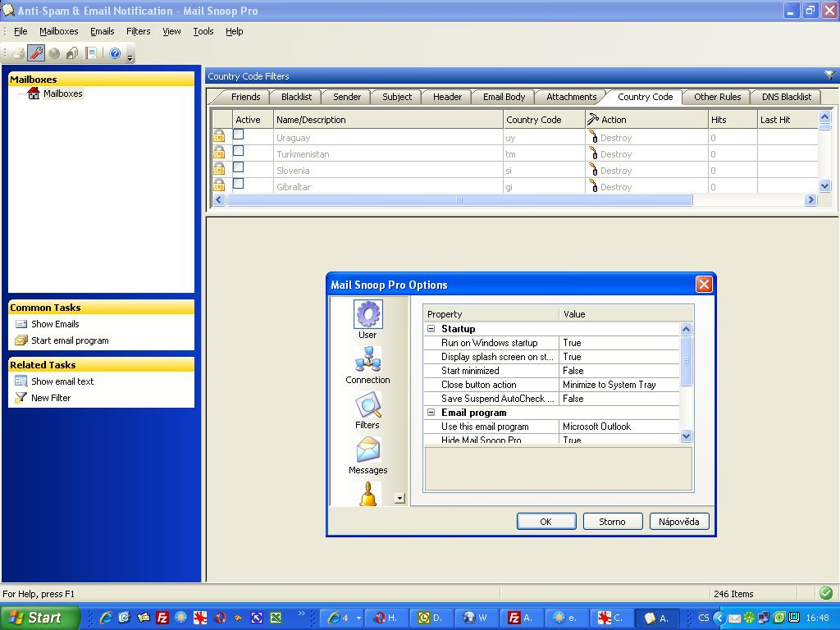Image resolution: width=840 pixels, height=630 pixels.
Task: Click Show Emails under Common Tasks
Action: click(55, 324)
